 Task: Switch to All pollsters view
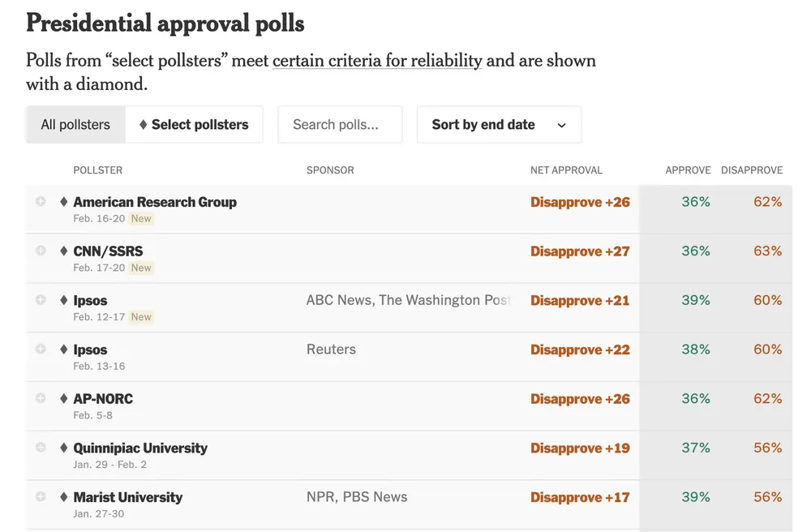75,125
